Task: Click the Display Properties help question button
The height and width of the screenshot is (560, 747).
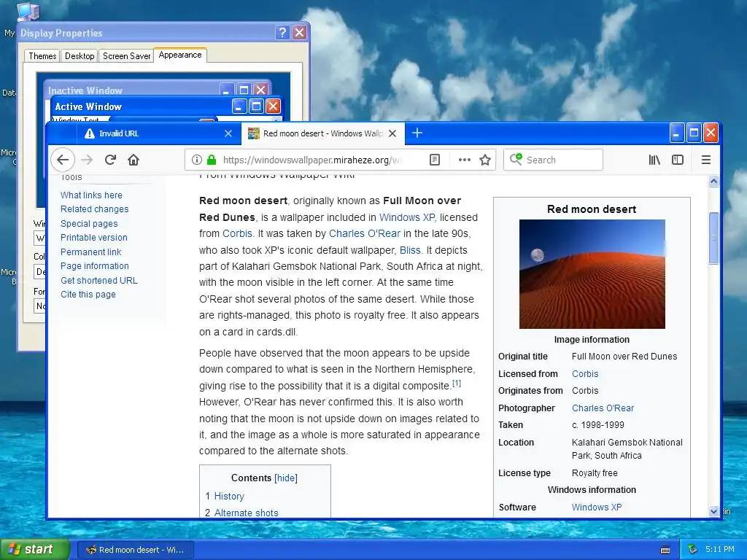Action: click(282, 32)
